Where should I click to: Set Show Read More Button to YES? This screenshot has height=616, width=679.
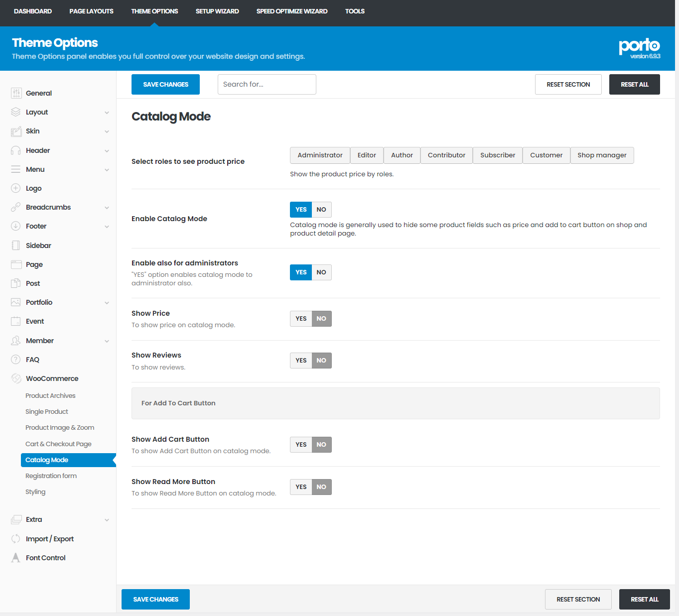[x=301, y=487]
